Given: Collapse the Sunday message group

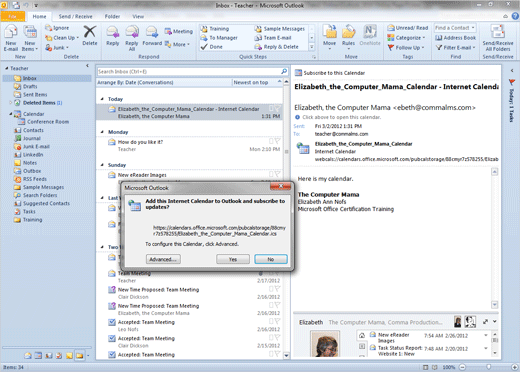Looking at the screenshot, I should pyautogui.click(x=102, y=165).
